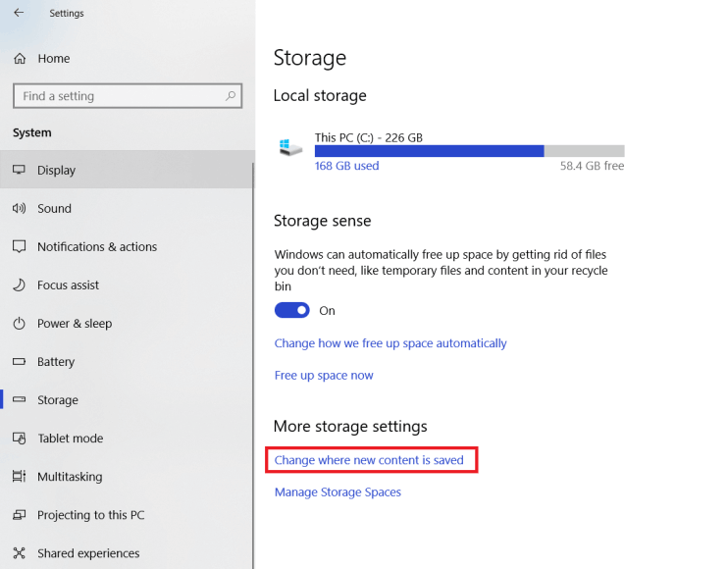Click the Focus assist moon icon
The image size is (728, 569).
click(19, 284)
